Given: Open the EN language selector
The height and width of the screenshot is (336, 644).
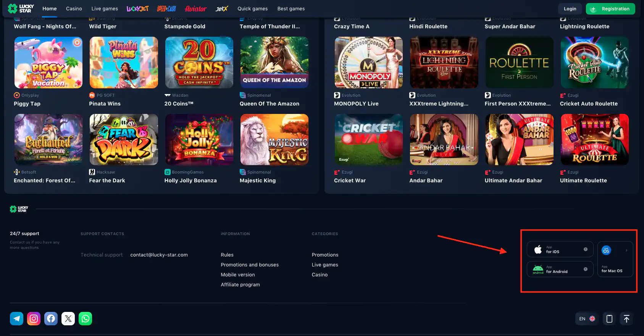Looking at the screenshot, I should click(x=587, y=319).
